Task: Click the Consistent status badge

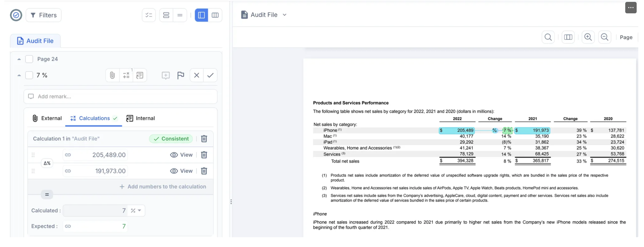Action: click(171, 139)
